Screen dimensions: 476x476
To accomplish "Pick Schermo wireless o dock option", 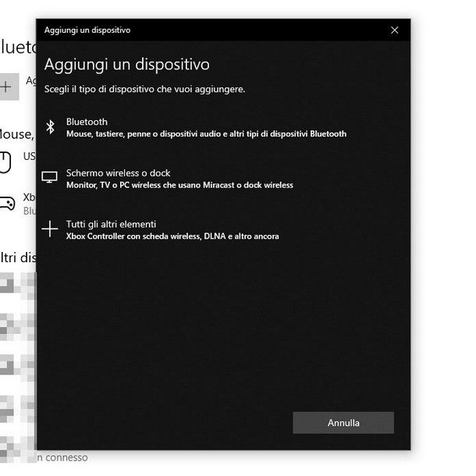I will point(118,173).
